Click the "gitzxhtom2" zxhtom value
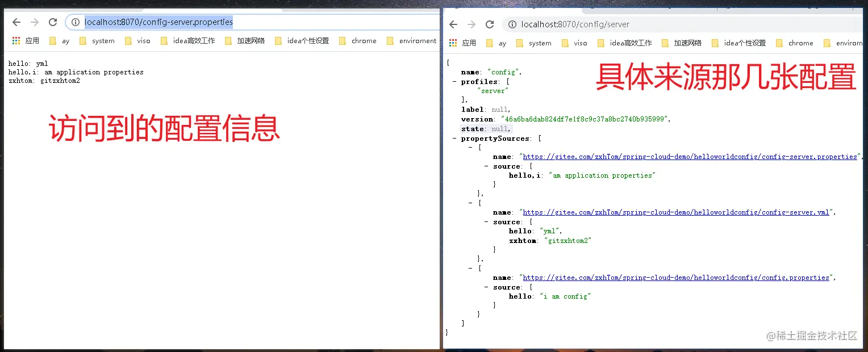Viewport: 868px width, 352px height. pos(567,241)
